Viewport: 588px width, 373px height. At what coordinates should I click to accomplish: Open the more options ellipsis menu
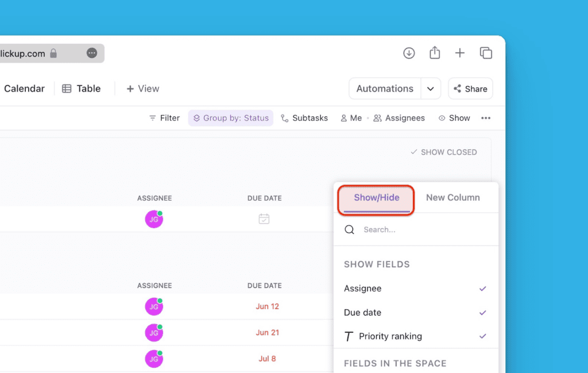pyautogui.click(x=486, y=118)
